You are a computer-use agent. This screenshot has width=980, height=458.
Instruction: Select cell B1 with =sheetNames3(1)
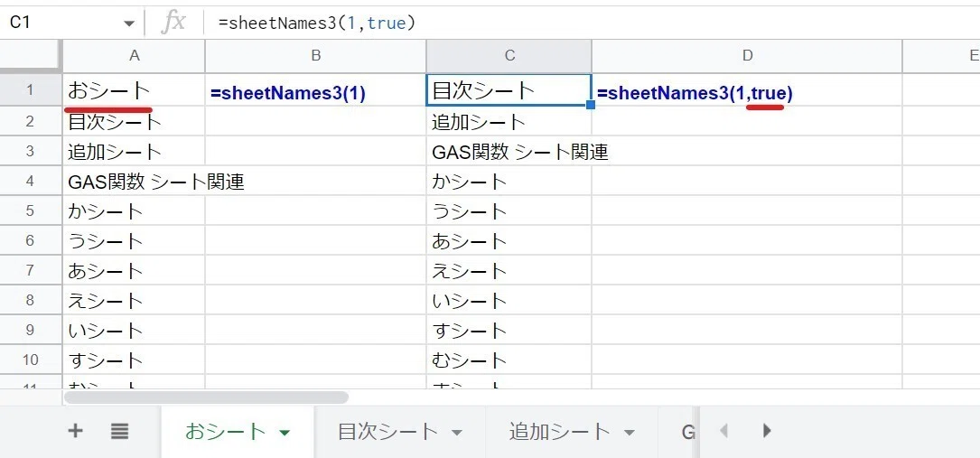[x=315, y=90]
